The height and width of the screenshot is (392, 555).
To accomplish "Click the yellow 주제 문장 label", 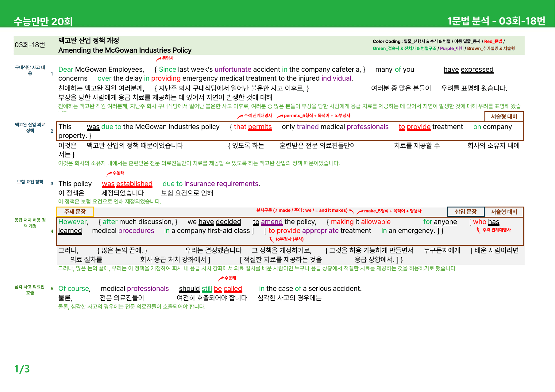I will coord(75,211).
